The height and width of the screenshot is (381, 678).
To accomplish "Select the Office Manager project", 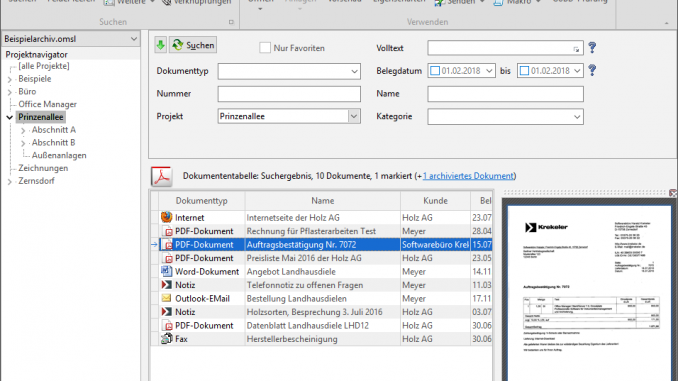I will 48,104.
